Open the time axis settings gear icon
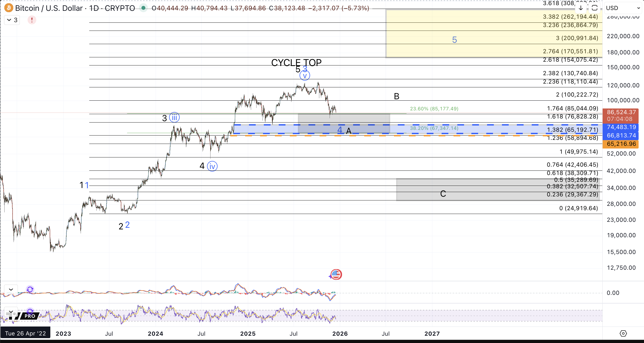 623,334
